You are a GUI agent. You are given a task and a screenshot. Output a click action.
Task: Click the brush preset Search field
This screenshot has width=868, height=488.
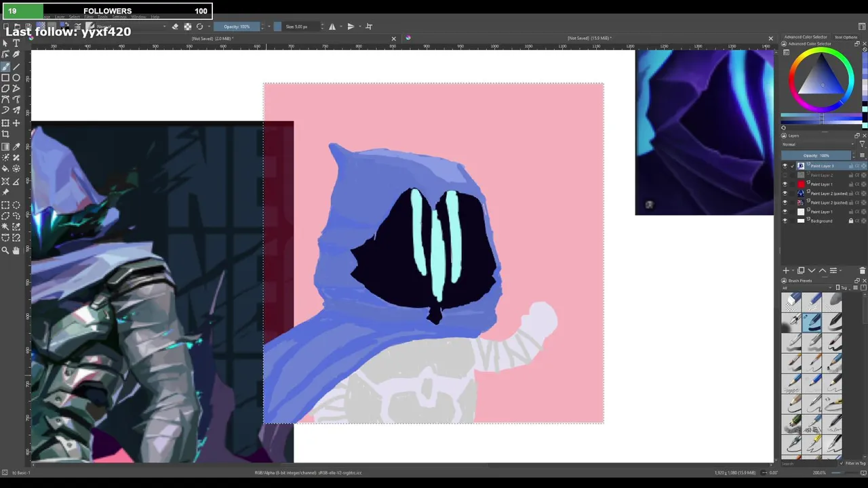[809, 463]
